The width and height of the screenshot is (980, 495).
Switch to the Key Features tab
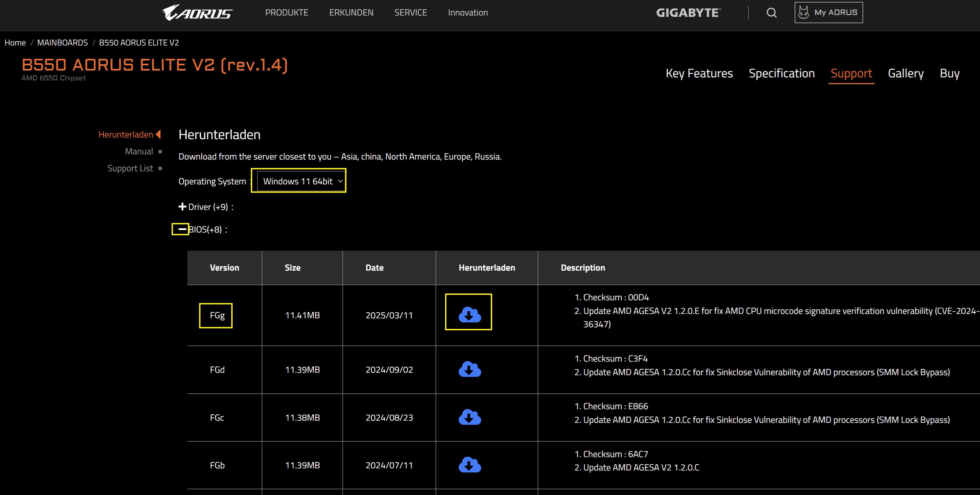click(699, 73)
